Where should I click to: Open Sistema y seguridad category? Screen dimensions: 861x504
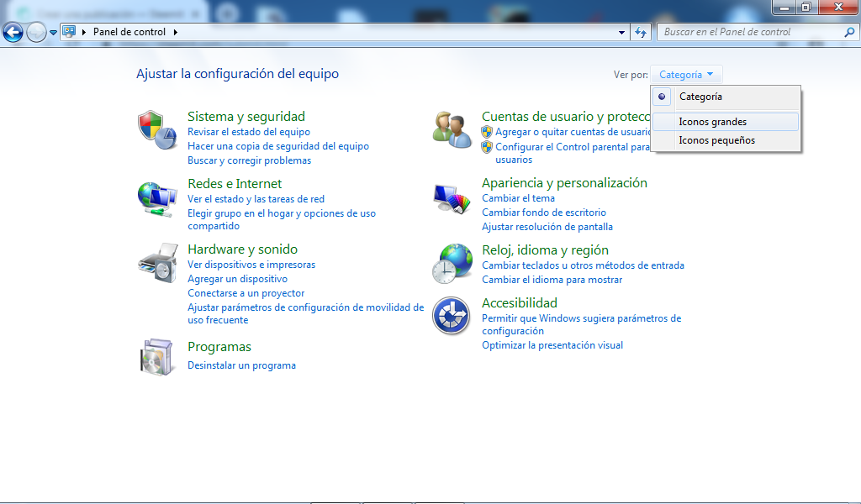pyautogui.click(x=246, y=116)
